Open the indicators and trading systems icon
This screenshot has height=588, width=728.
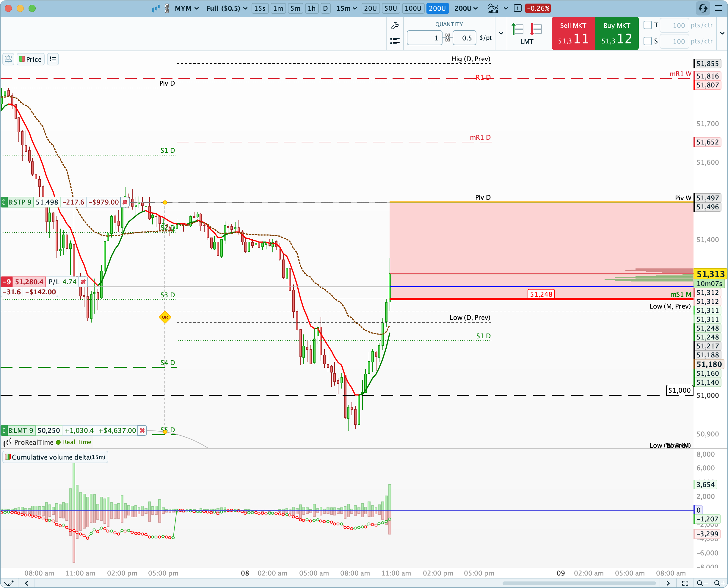(x=493, y=8)
